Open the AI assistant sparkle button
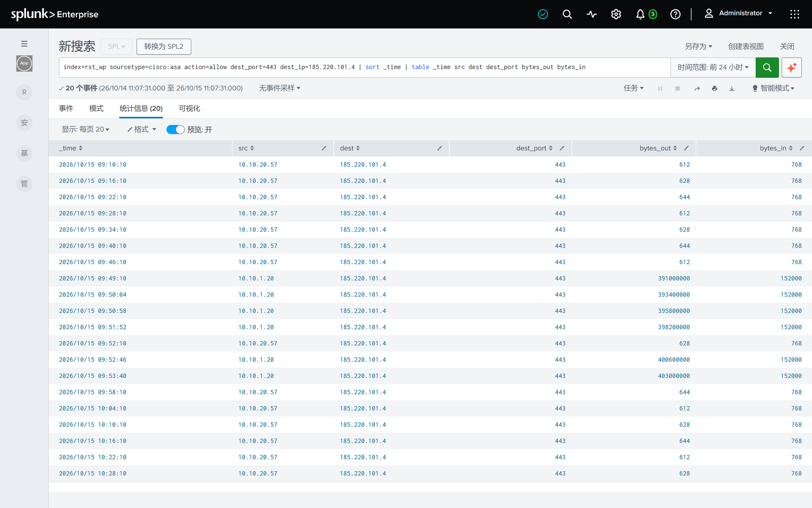The width and height of the screenshot is (812, 508). pos(791,67)
